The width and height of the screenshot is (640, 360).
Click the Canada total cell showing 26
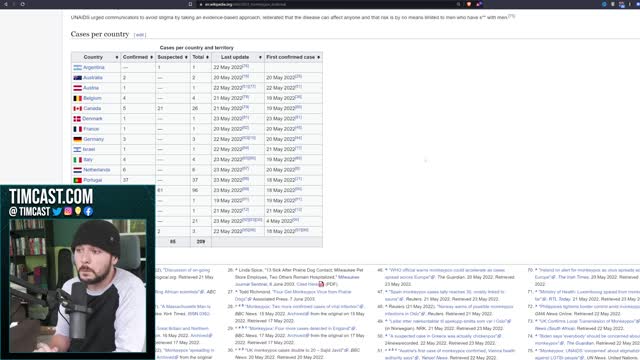[x=201, y=108]
